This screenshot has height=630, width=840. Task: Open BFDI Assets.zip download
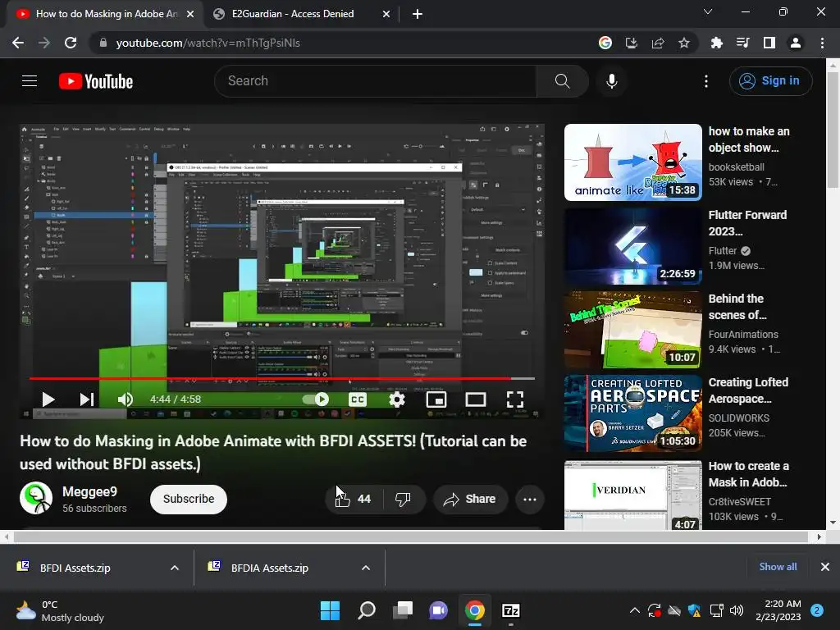click(75, 568)
